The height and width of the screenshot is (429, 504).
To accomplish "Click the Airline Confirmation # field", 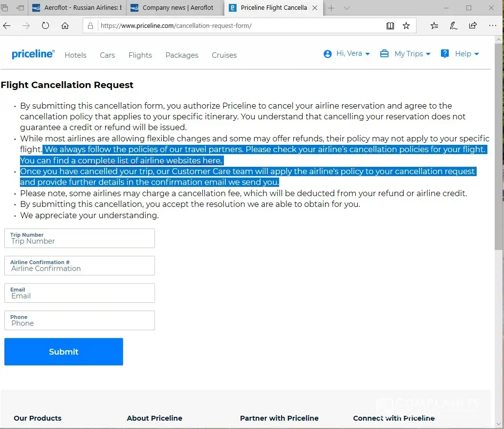I will point(80,266).
